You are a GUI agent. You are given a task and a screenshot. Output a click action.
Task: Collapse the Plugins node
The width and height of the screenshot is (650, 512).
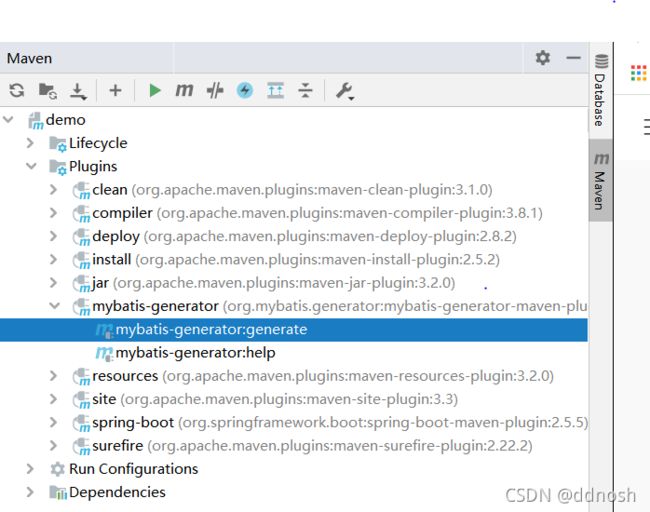click(32, 166)
